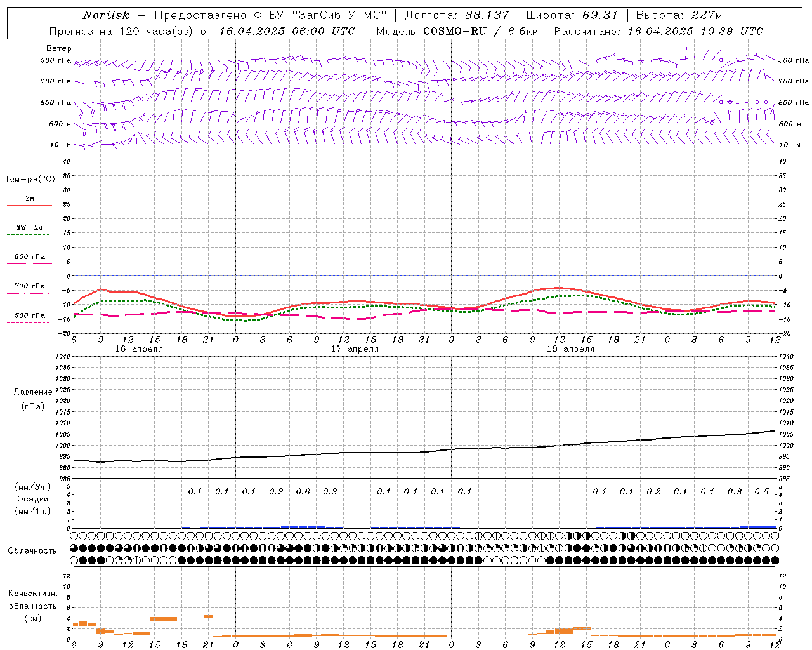812x650 pixels.
Task: Click the "Ветер" wind panel label
Action: 59,48
